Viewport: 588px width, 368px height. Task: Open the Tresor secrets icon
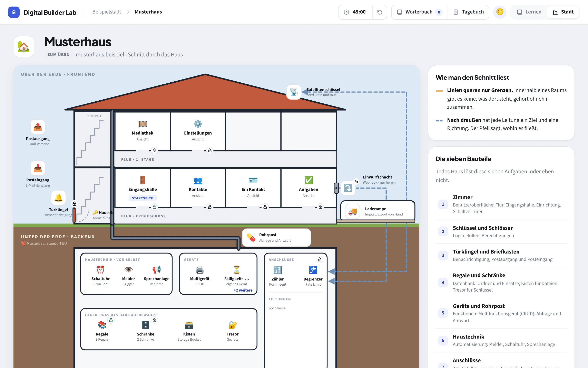(233, 325)
